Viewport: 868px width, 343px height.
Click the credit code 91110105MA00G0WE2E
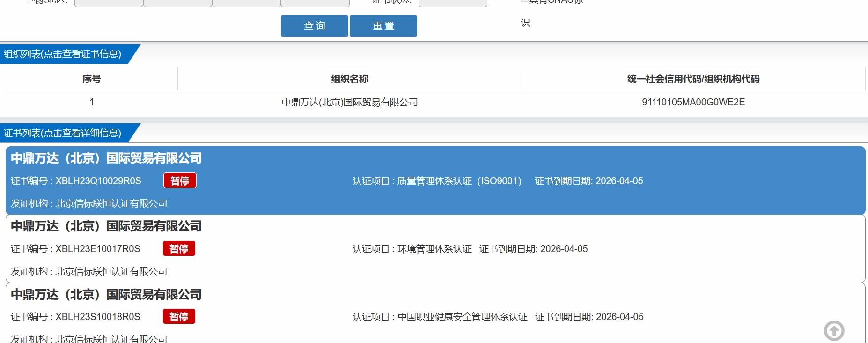pyautogui.click(x=693, y=102)
